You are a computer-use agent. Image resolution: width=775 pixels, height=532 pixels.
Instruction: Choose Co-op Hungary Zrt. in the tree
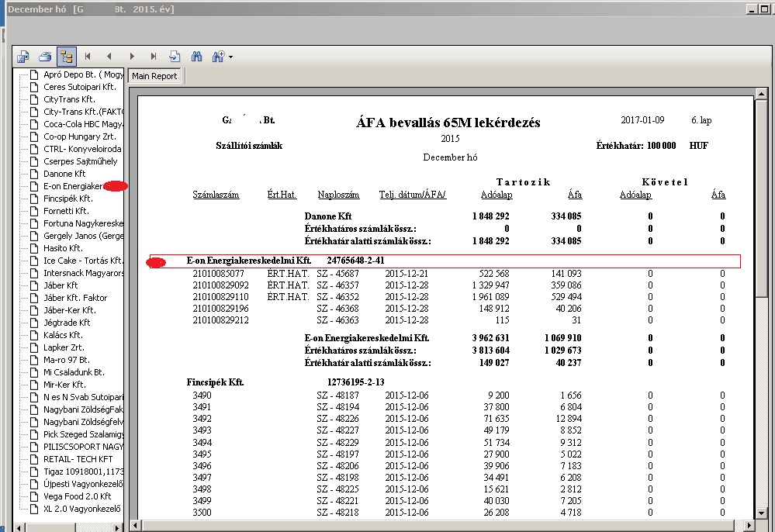80,136
